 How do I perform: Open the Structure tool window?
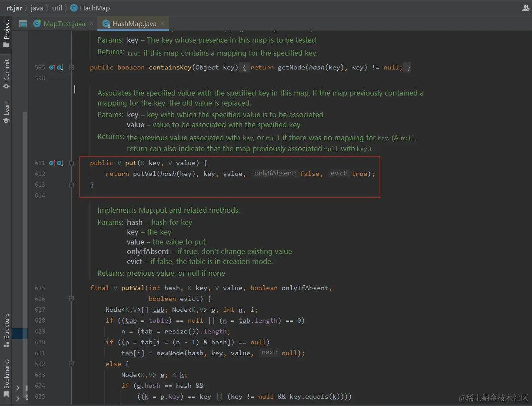(6, 330)
